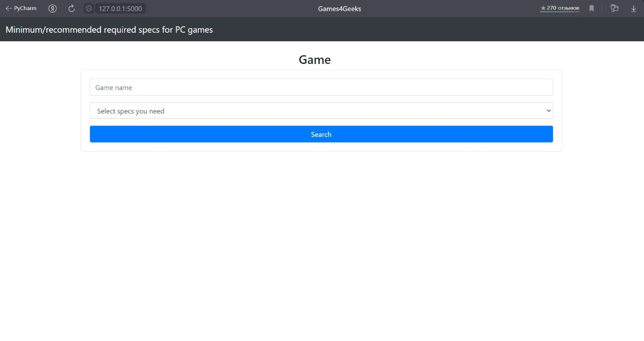This screenshot has width=644, height=341.
Task: Click the wallet-shaped toolbar icon
Action: point(614,8)
